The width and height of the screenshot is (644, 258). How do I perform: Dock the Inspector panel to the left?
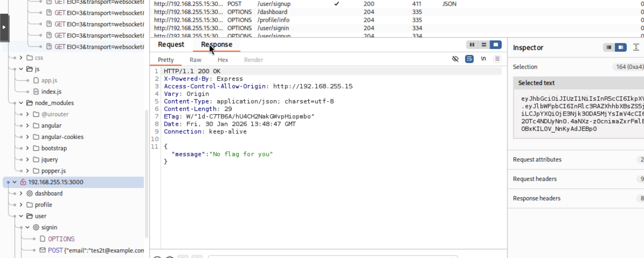pos(609,47)
